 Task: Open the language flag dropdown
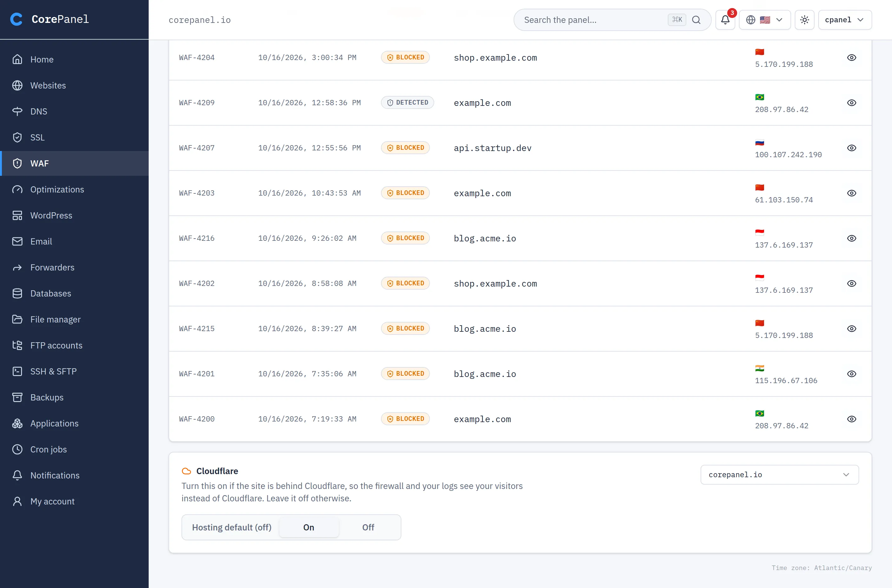764,20
